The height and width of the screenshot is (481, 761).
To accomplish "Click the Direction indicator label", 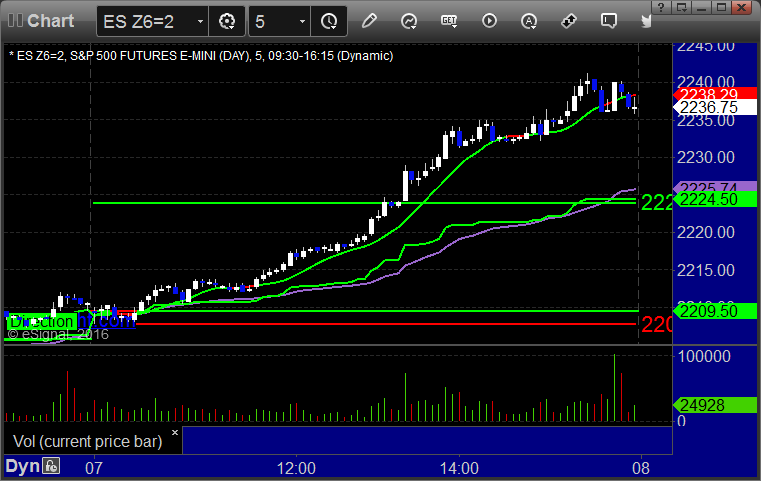I will click(40, 322).
